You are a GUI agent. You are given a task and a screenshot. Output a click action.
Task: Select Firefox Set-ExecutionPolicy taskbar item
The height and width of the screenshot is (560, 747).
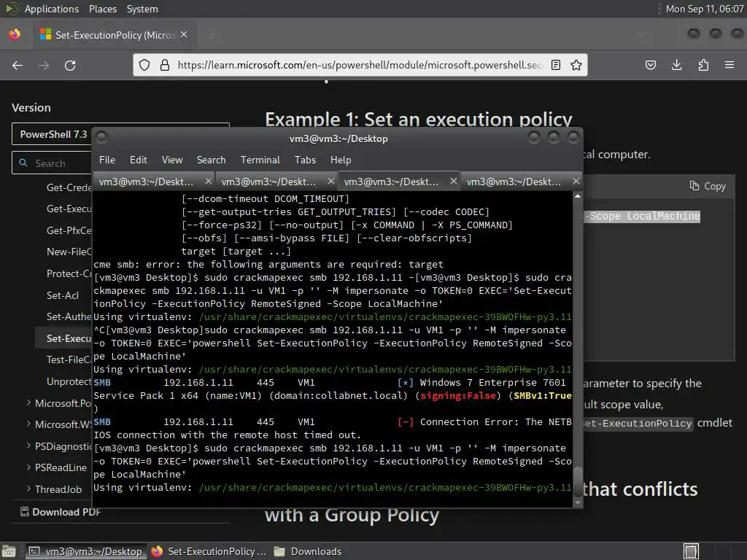[209, 551]
